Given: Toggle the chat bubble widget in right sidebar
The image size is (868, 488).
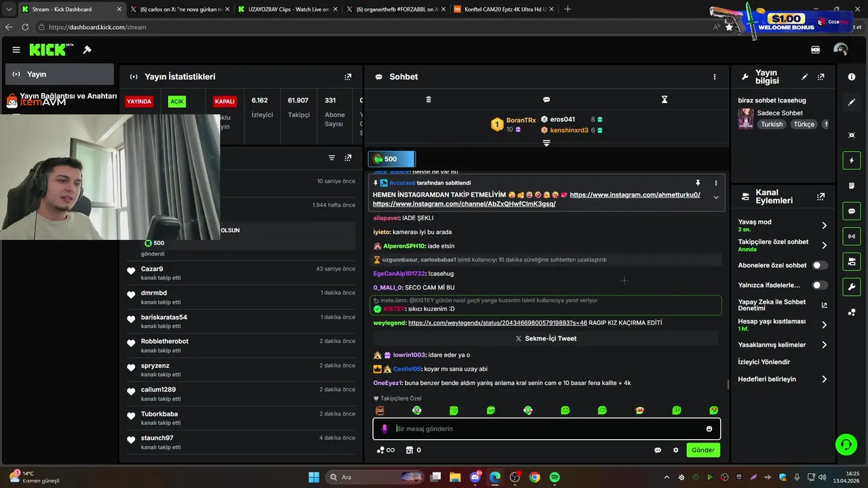Looking at the screenshot, I should (x=852, y=211).
